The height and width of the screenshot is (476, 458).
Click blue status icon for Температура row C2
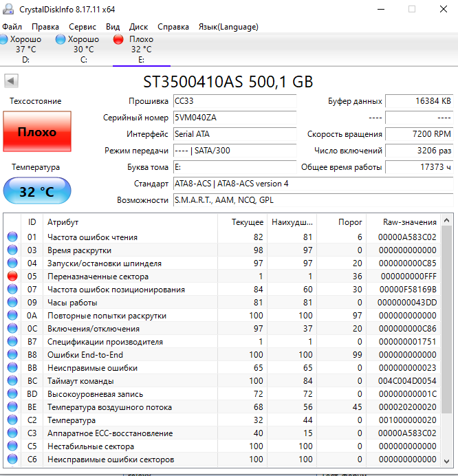click(x=12, y=420)
